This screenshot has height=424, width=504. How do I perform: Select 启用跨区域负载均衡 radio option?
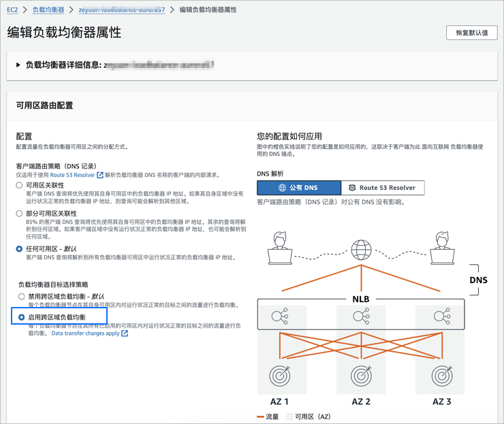click(x=22, y=317)
